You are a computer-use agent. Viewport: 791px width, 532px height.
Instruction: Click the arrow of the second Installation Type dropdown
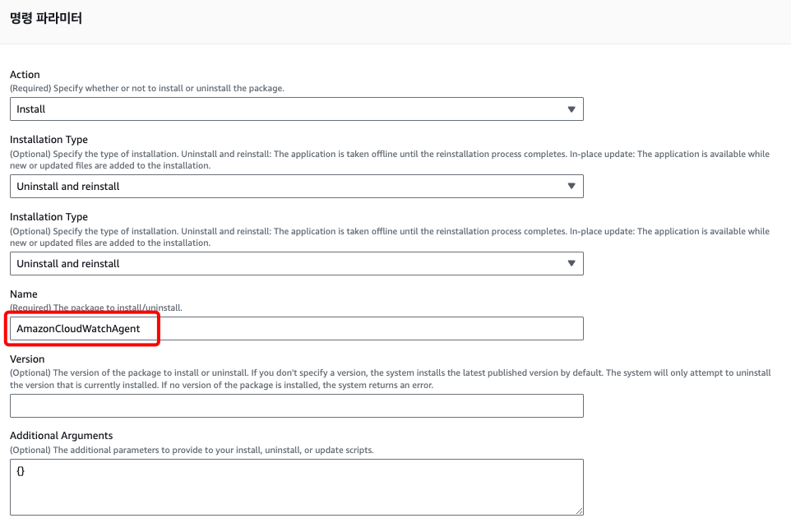click(x=571, y=264)
